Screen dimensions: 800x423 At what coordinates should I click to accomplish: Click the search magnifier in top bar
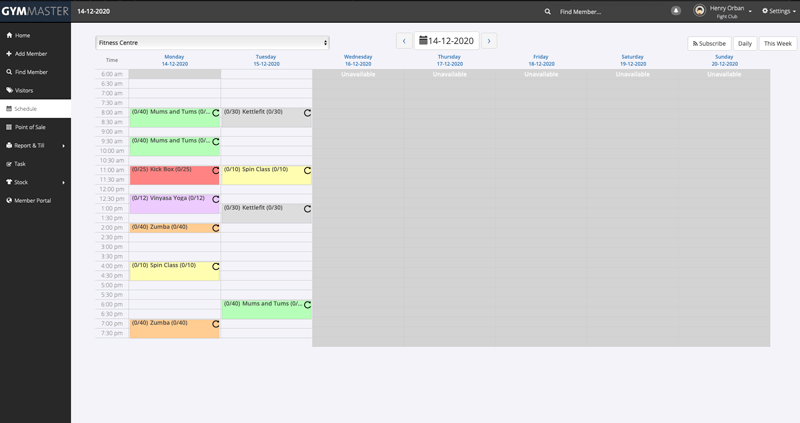tap(547, 11)
